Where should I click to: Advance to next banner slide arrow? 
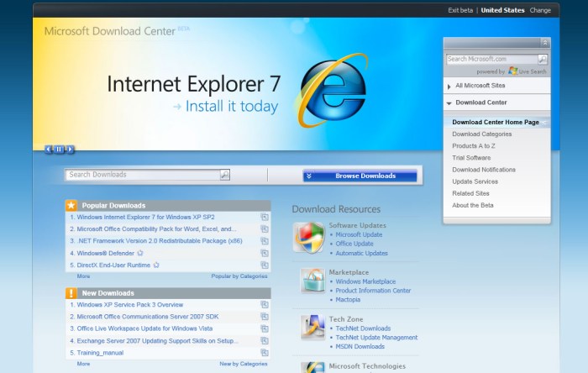[x=70, y=150]
